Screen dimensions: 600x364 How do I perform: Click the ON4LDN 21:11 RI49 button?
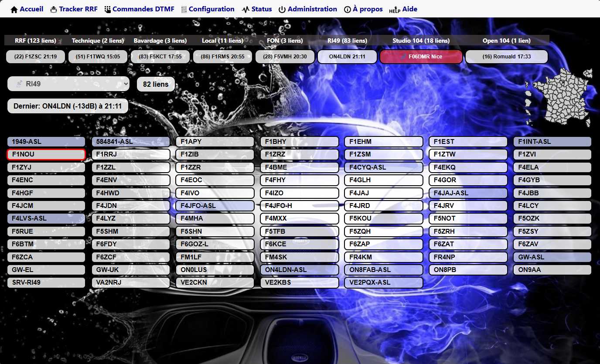[347, 57]
